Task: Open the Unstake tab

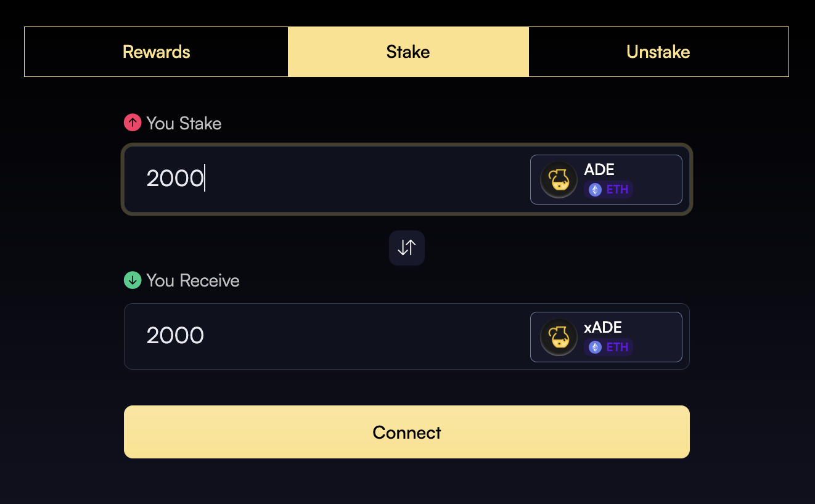Action: click(x=658, y=52)
